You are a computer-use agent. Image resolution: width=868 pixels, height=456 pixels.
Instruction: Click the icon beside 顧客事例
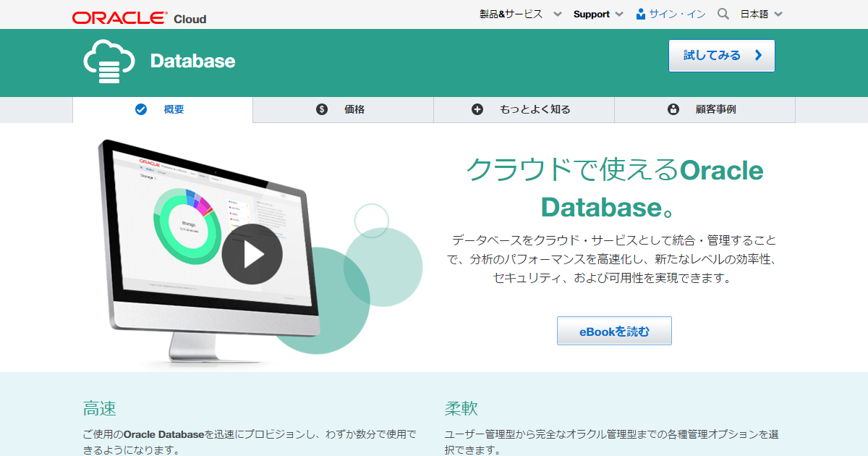pos(672,109)
